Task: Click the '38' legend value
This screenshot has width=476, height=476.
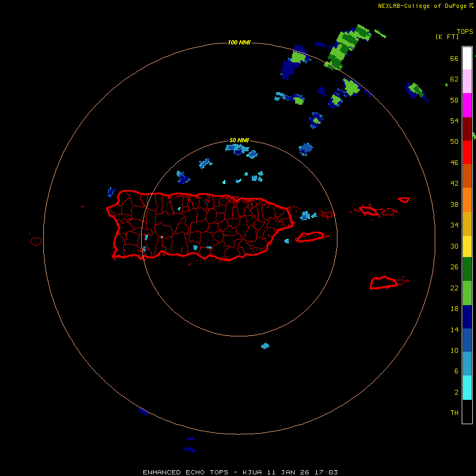Action: (454, 204)
